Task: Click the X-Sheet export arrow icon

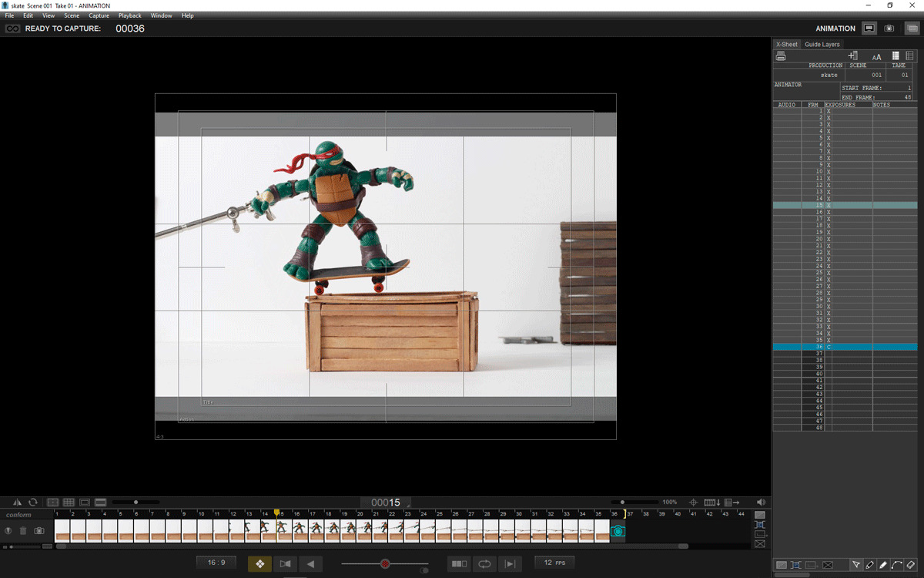Action: 731,502
